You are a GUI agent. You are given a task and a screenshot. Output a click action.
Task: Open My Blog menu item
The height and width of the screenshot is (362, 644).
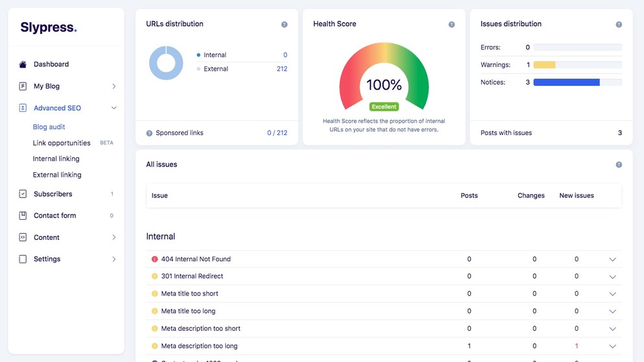point(46,86)
